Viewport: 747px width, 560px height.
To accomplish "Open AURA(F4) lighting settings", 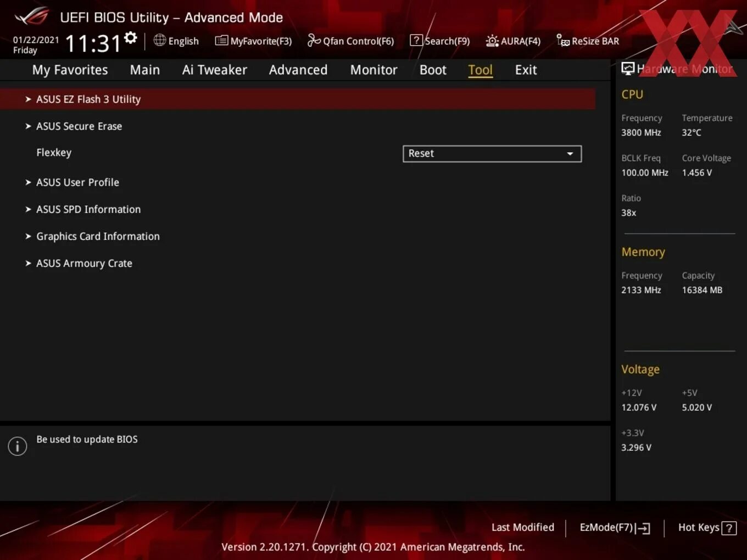I will [x=513, y=41].
